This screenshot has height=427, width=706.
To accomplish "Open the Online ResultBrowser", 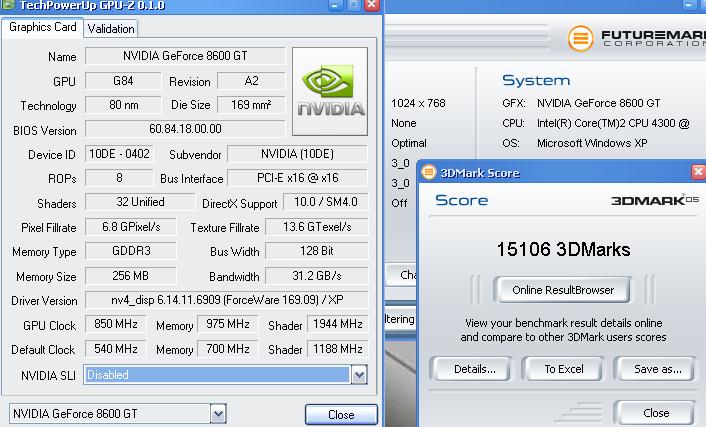I will [x=563, y=290].
